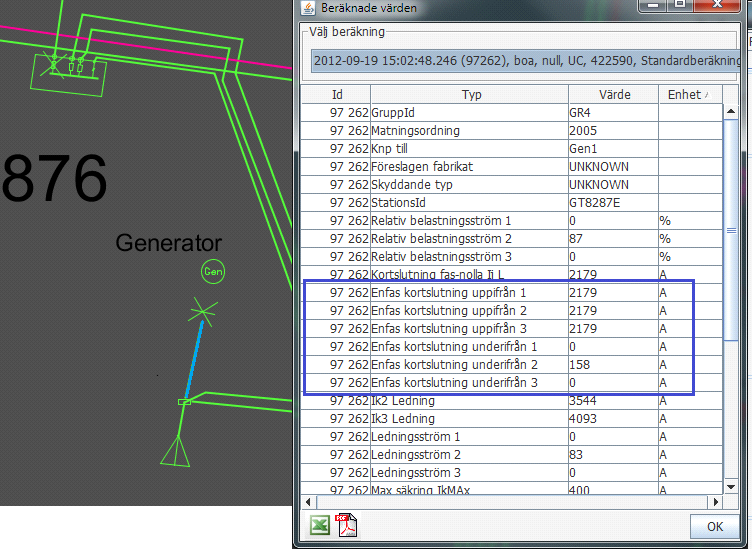Screen dimensions: 752x549
Task: Select the Enfas kortslutning underifrån 1 row
Action: 512,347
